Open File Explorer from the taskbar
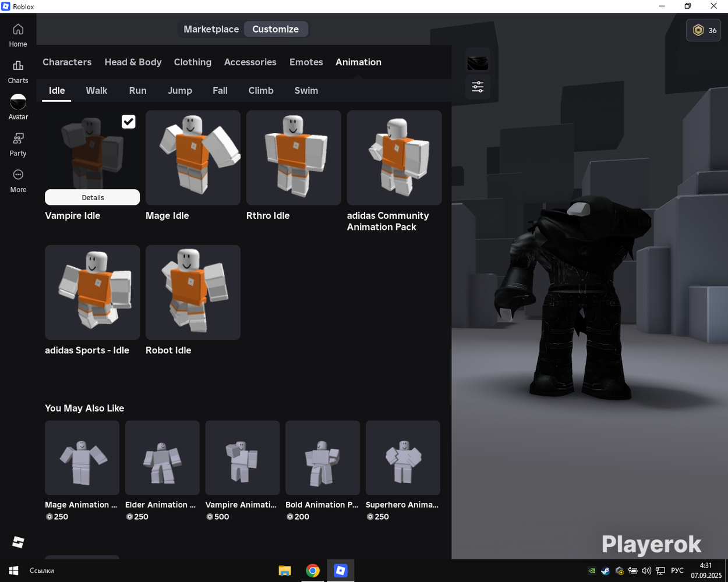Viewport: 728px width, 582px height. pyautogui.click(x=285, y=571)
